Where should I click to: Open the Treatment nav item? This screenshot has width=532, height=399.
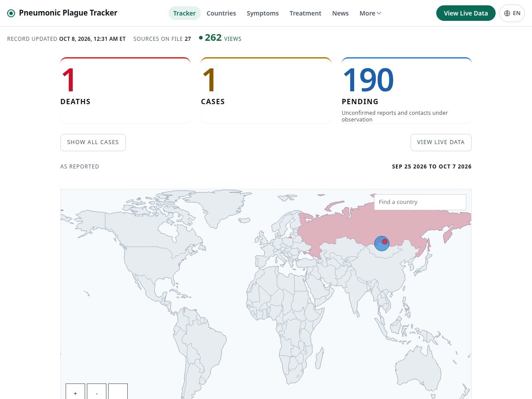(x=305, y=13)
